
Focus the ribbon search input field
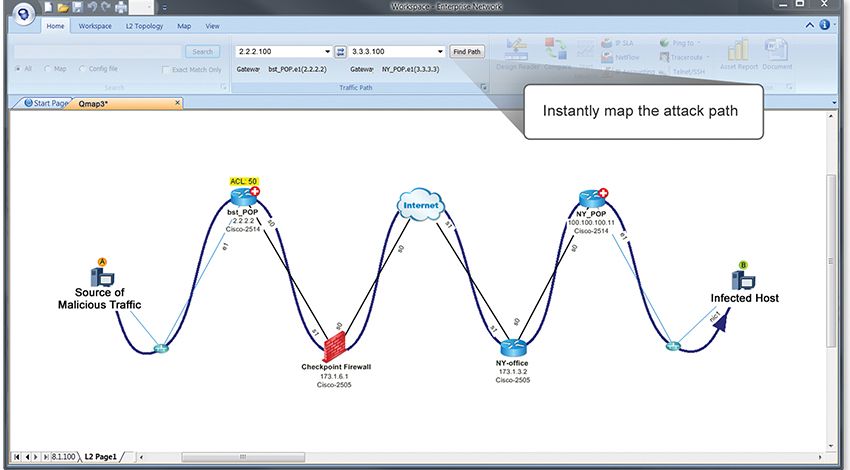[98, 51]
